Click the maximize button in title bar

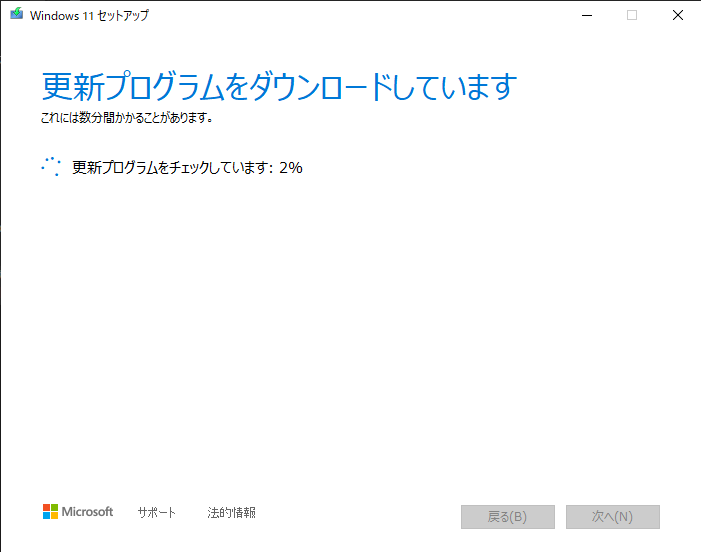click(632, 15)
